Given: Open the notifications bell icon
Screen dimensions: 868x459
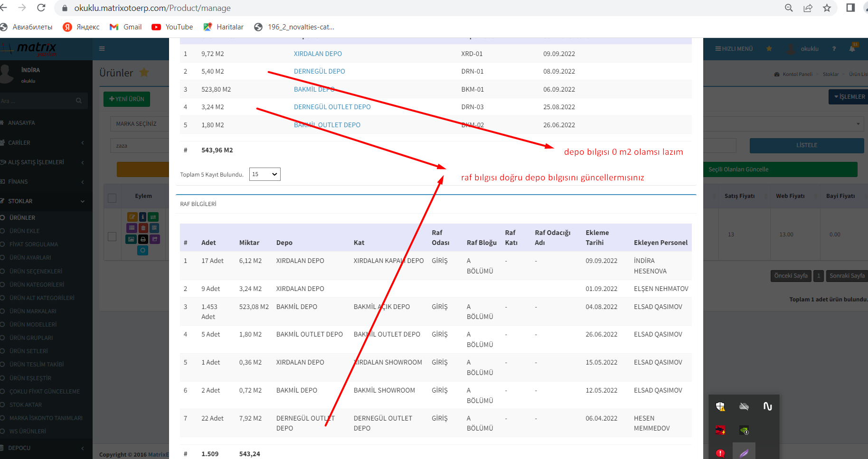Looking at the screenshot, I should coord(852,48).
